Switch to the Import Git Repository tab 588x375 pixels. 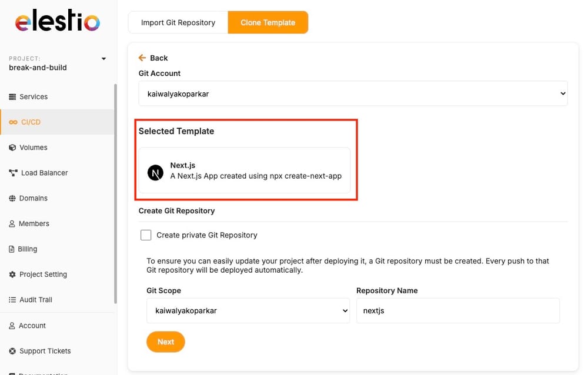pyautogui.click(x=178, y=22)
